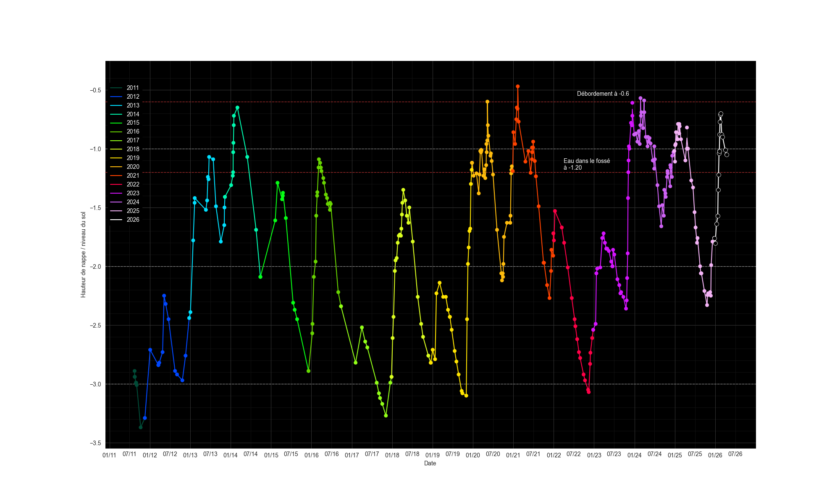Screen dimensions: 840x504
Task: Click the 2014 peak data point
Action: point(237,108)
